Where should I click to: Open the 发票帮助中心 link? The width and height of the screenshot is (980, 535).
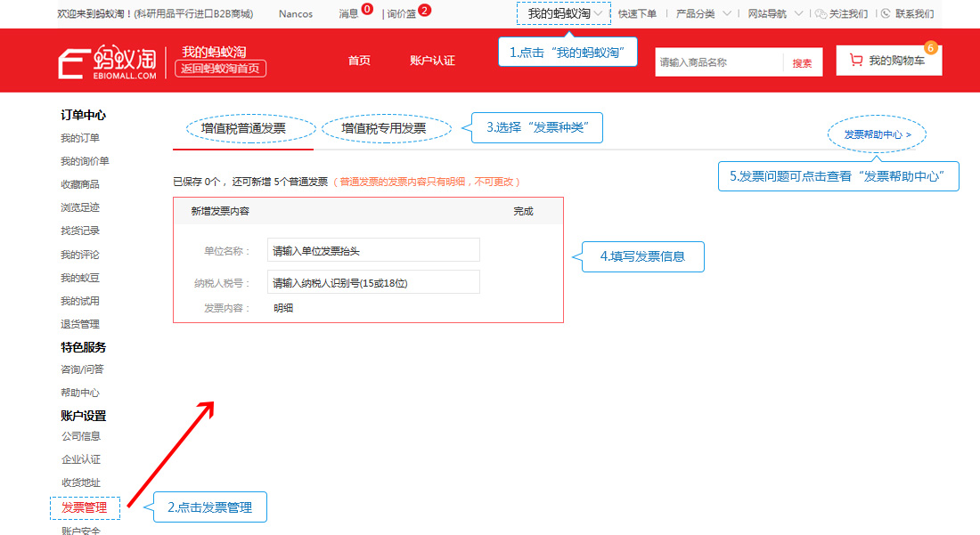click(x=877, y=134)
